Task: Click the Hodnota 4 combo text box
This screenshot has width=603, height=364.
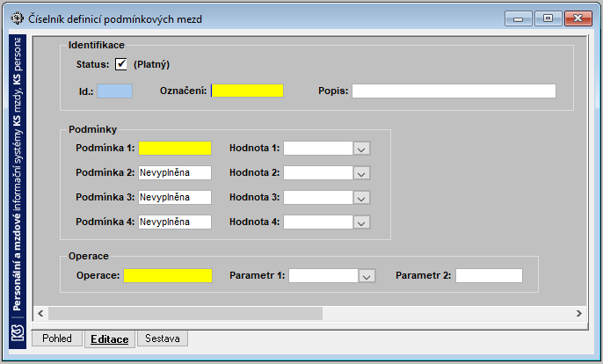Action: pos(318,222)
